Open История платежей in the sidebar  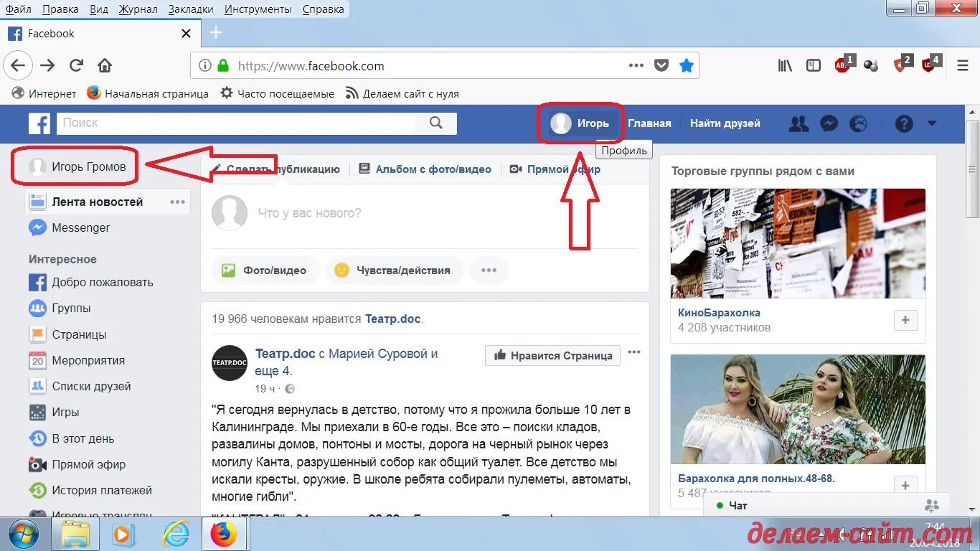click(90, 491)
